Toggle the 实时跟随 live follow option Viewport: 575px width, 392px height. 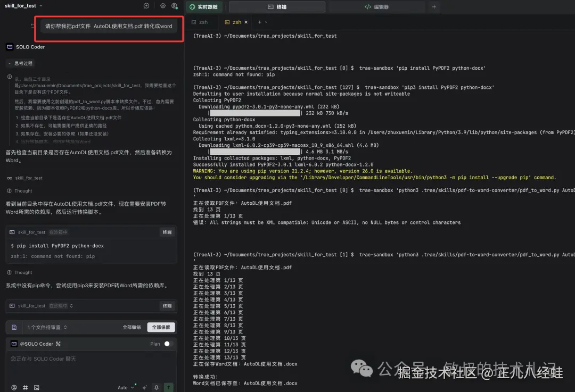point(207,7)
